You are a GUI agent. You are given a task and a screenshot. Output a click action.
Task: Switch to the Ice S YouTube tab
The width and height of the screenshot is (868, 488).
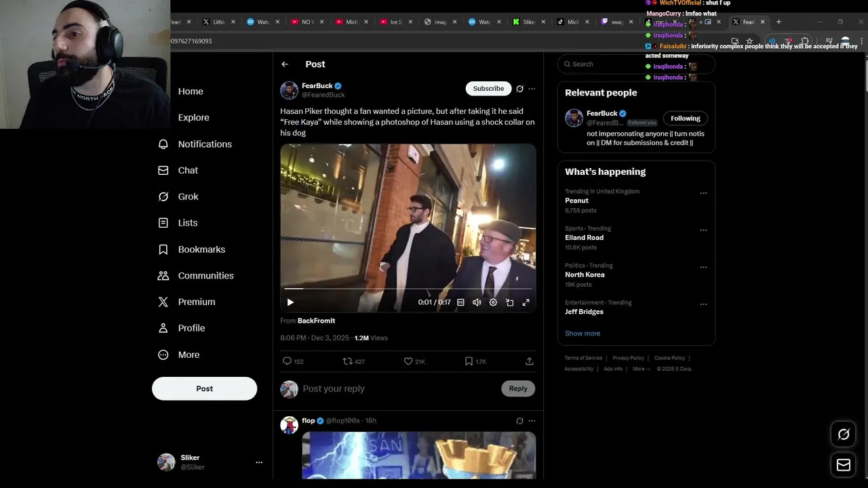(x=396, y=22)
